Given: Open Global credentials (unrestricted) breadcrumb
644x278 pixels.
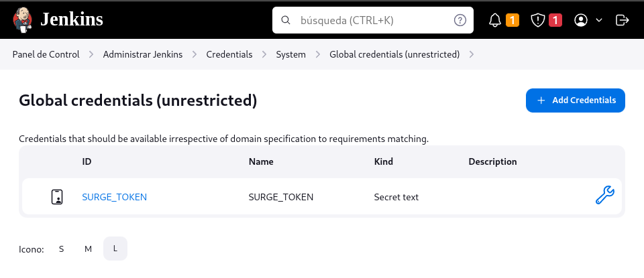Looking at the screenshot, I should click(x=394, y=54).
